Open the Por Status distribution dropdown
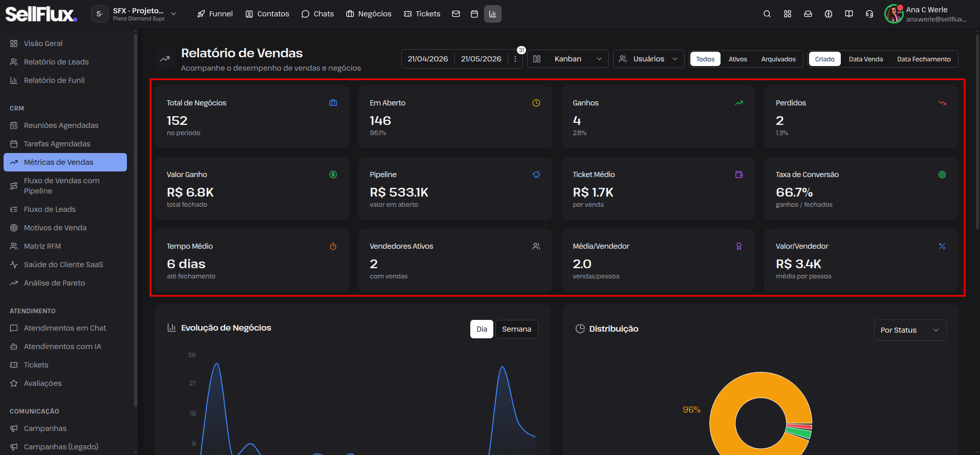 pyautogui.click(x=910, y=330)
